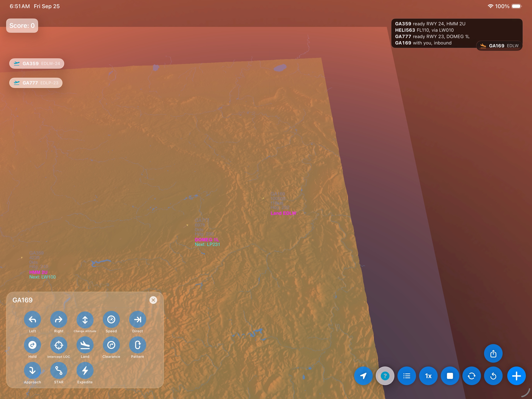Open the help question mark button

click(385, 376)
